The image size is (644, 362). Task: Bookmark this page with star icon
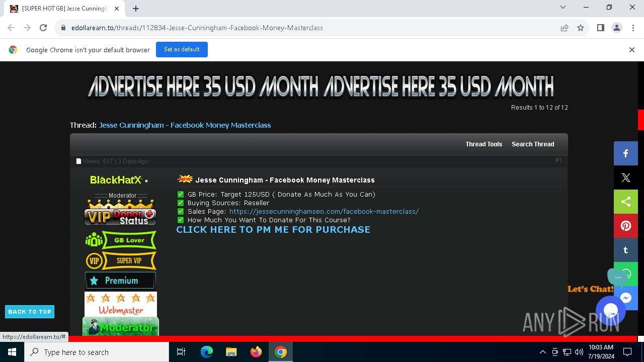click(x=581, y=28)
